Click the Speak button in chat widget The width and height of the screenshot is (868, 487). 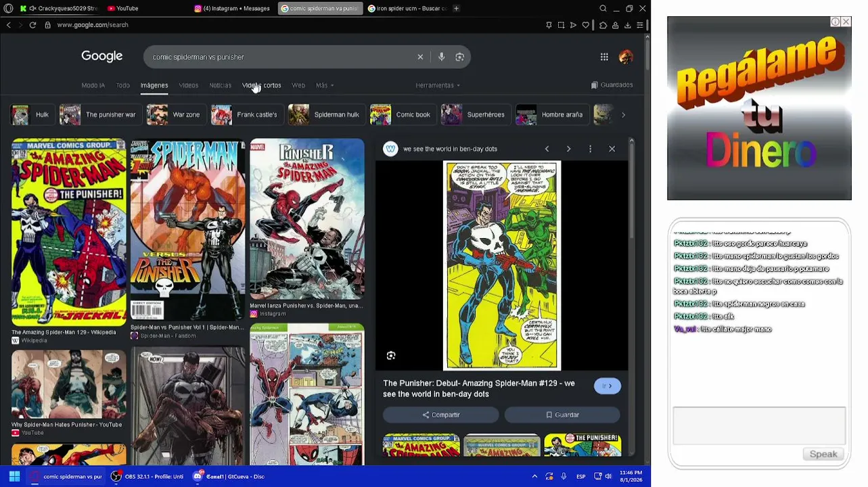click(823, 454)
